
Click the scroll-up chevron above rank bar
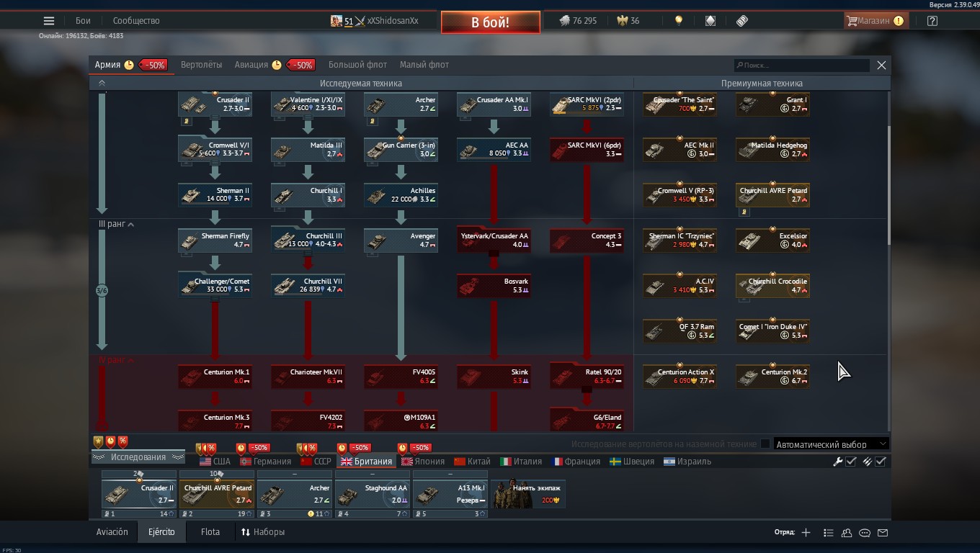(102, 84)
